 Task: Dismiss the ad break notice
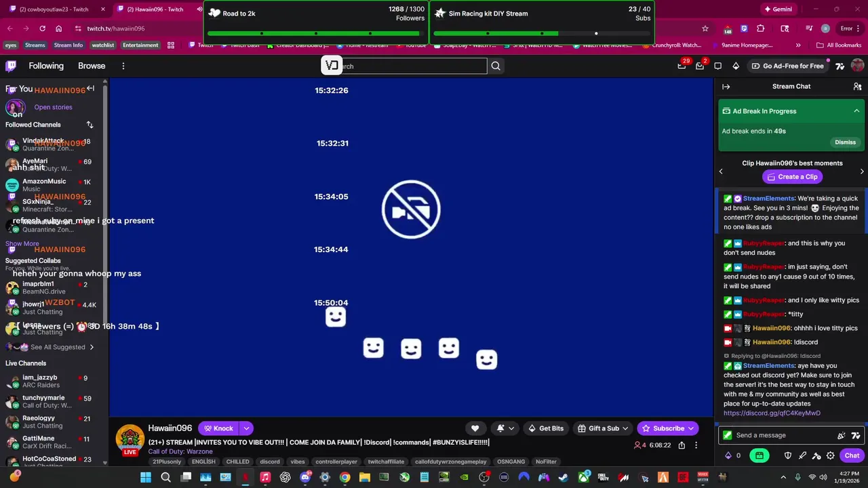click(x=845, y=142)
